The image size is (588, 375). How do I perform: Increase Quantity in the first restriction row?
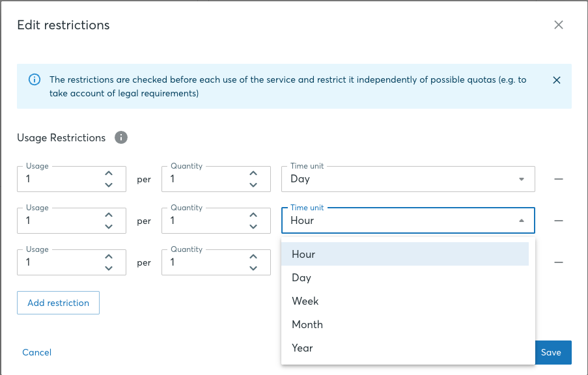click(x=253, y=173)
